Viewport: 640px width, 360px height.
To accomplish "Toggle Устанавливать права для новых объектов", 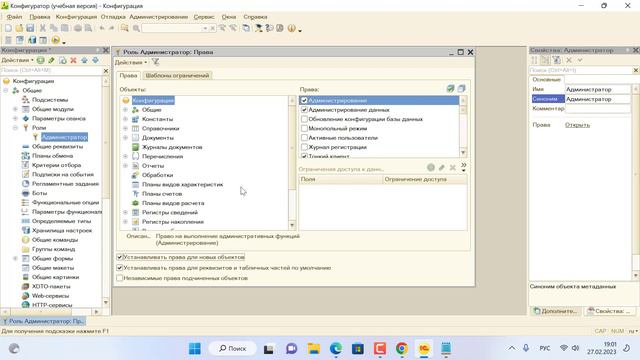I will click(x=120, y=257).
